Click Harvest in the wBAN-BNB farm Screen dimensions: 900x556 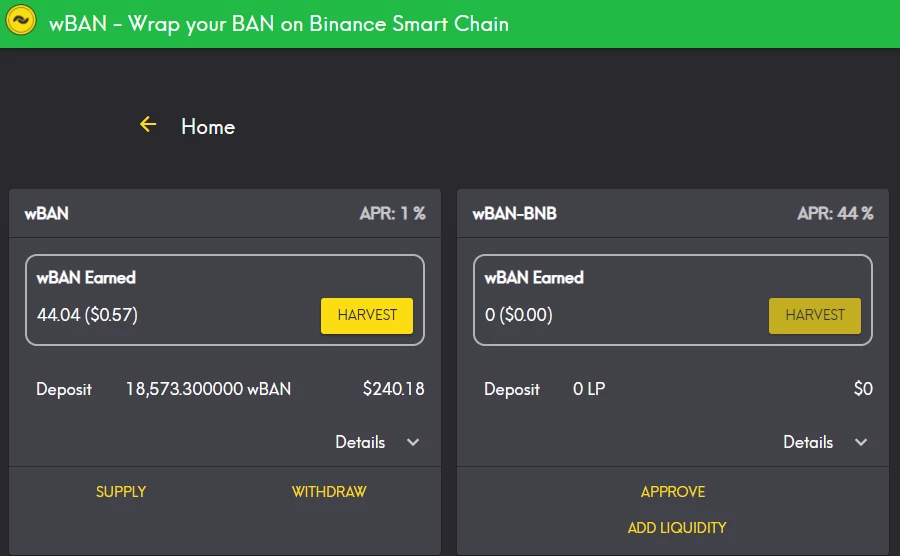click(814, 316)
